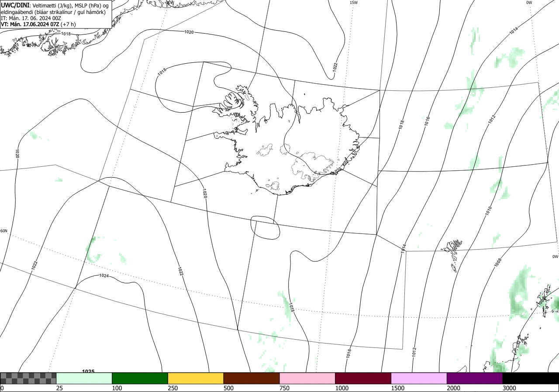Pick the dark green 100–250 legend swatch
Viewport: 559px width, 392px height.
[x=140, y=378]
